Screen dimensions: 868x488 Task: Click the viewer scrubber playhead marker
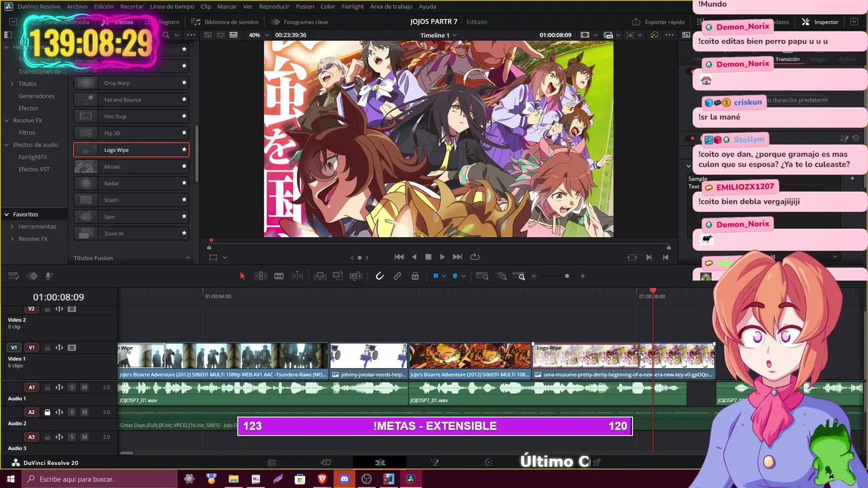(211, 241)
